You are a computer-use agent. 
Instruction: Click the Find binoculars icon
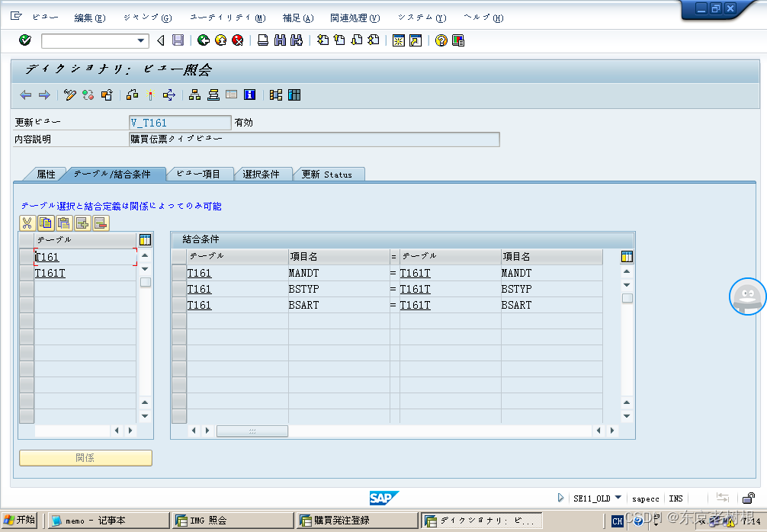pyautogui.click(x=280, y=40)
